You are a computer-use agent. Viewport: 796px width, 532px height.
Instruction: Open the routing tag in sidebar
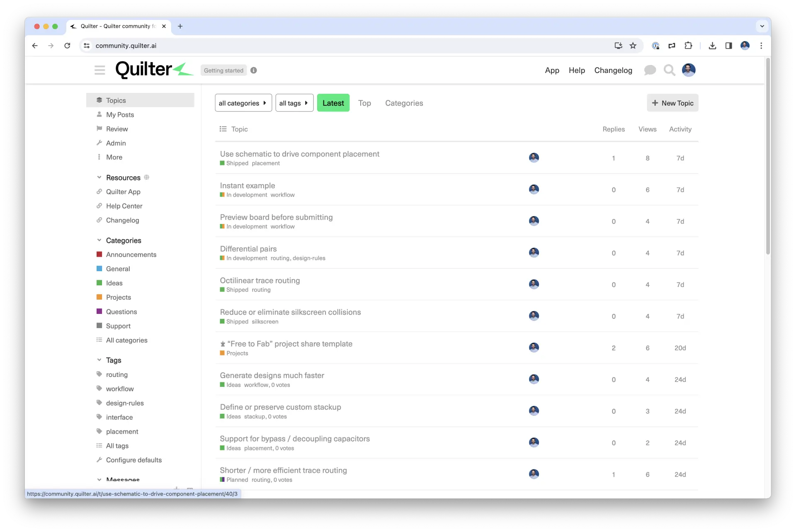click(116, 374)
